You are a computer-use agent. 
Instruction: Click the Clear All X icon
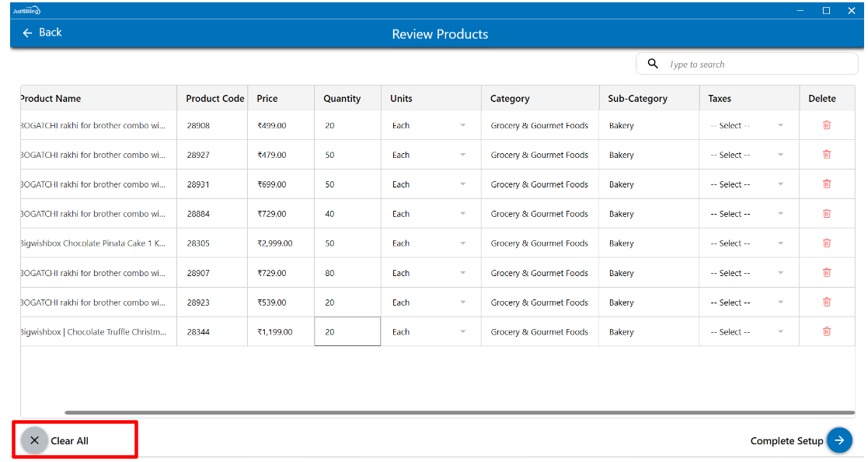pyautogui.click(x=34, y=440)
